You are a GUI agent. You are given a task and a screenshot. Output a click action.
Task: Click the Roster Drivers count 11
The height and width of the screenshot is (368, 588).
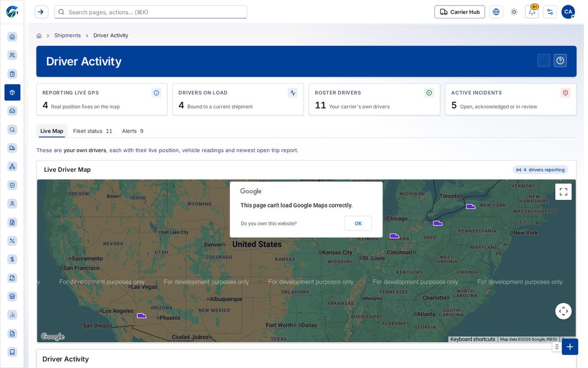(x=320, y=105)
